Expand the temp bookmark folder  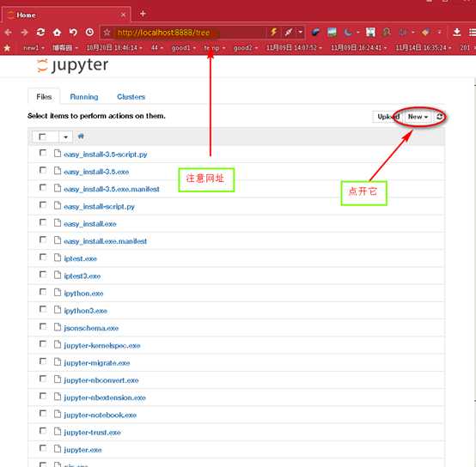tap(214, 48)
